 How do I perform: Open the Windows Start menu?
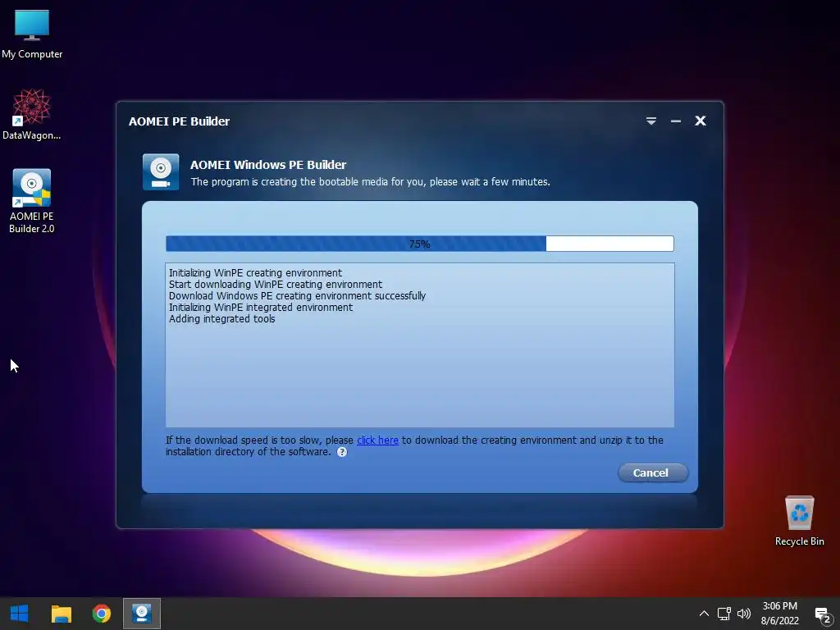[x=20, y=614]
